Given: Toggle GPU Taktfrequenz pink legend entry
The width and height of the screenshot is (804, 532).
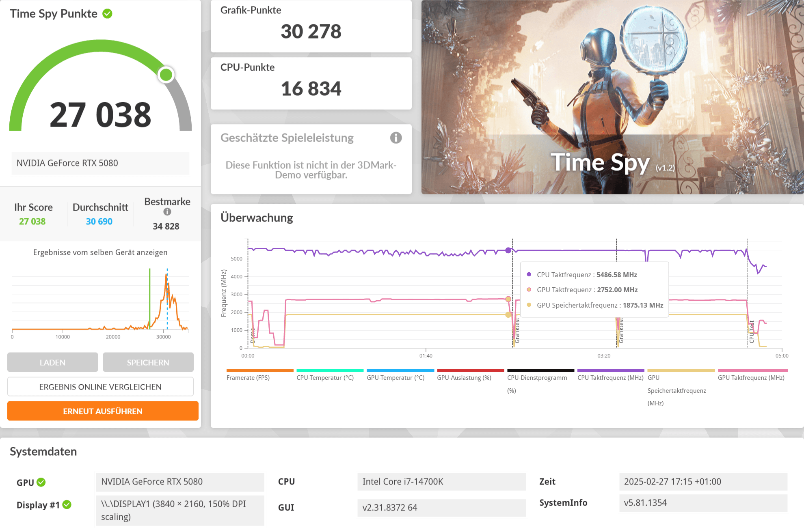Looking at the screenshot, I should tap(751, 377).
